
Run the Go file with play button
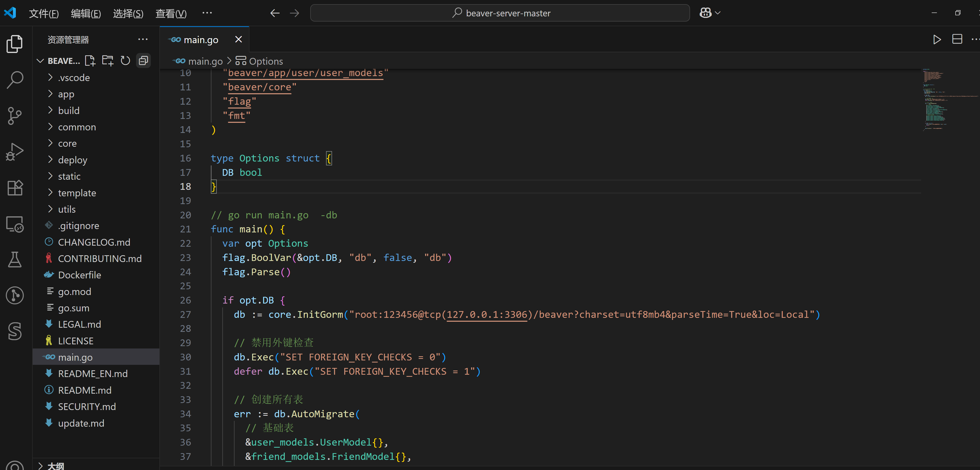(937, 39)
